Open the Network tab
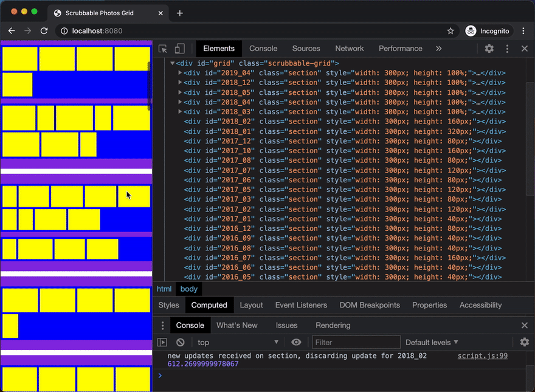535x392 pixels. [x=350, y=49]
